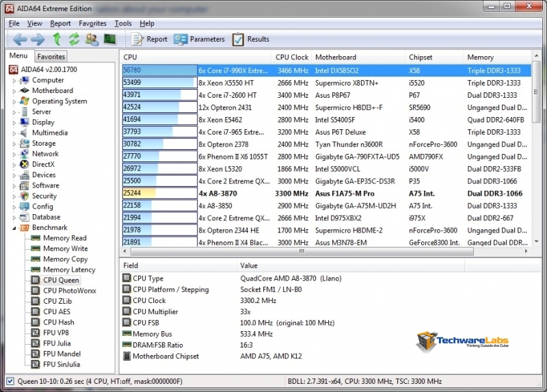Go up one level with green arrow

55,40
